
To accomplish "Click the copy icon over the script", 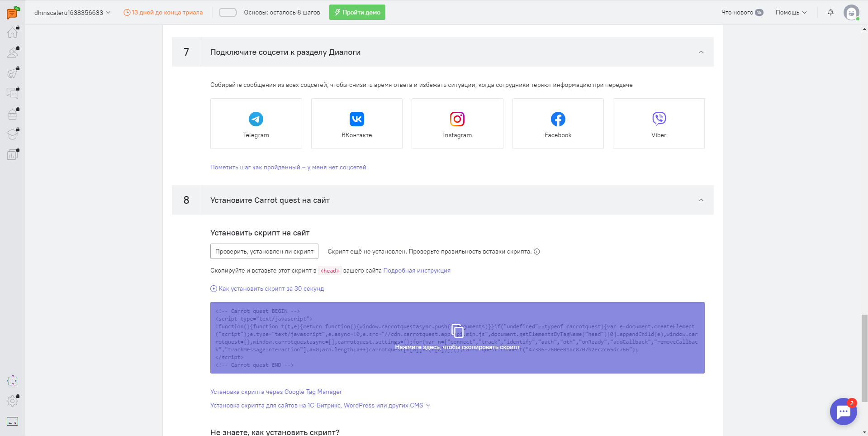I will coord(457,331).
